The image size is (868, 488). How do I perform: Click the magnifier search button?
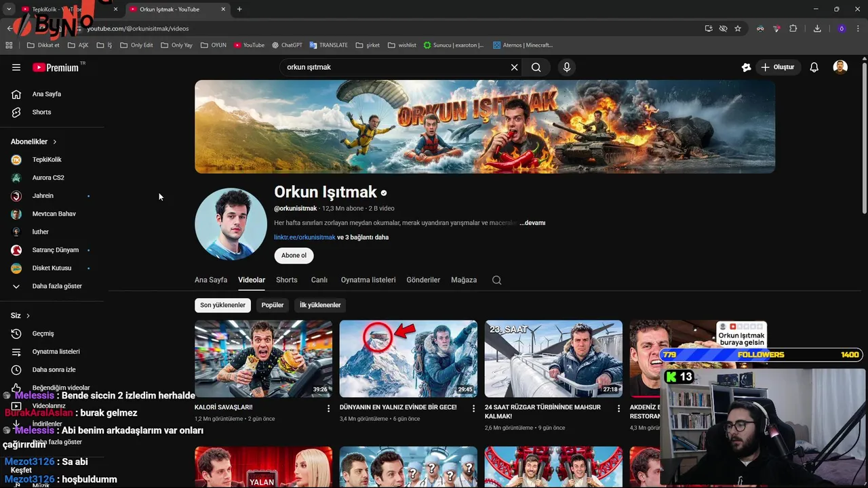(x=536, y=67)
